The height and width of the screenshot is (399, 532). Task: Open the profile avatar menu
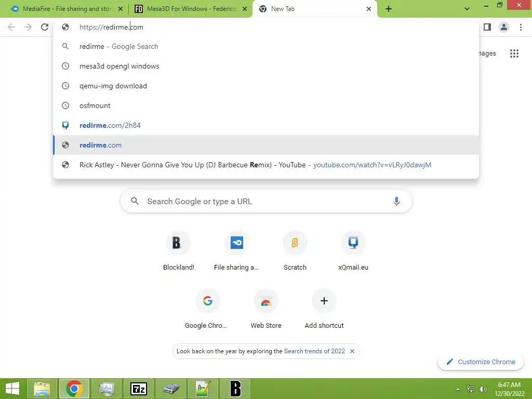pyautogui.click(x=504, y=27)
